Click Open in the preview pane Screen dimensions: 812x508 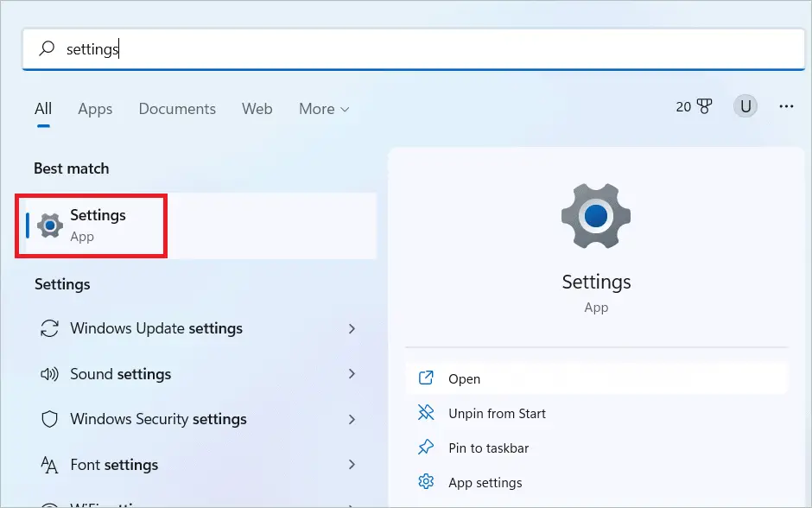[597, 378]
